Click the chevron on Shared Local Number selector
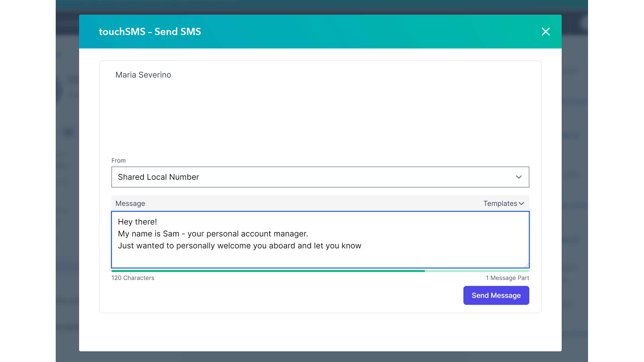The height and width of the screenshot is (362, 644). (x=519, y=177)
